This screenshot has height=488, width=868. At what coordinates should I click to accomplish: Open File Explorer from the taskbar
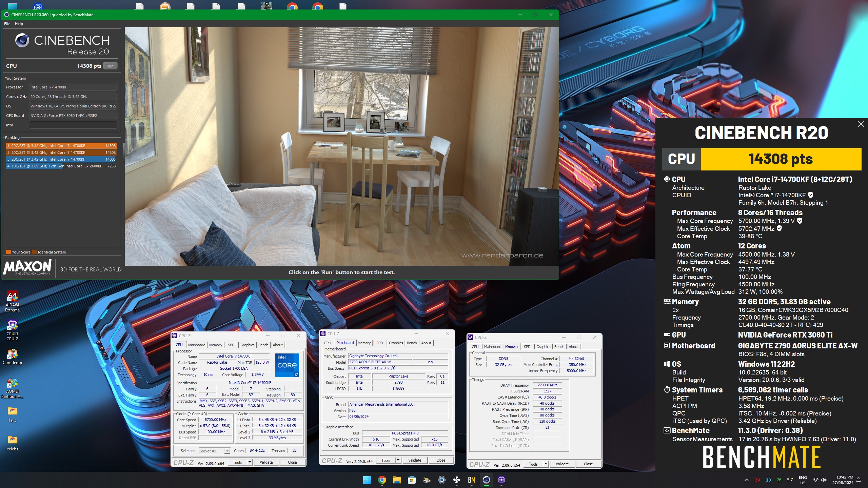pyautogui.click(x=397, y=480)
